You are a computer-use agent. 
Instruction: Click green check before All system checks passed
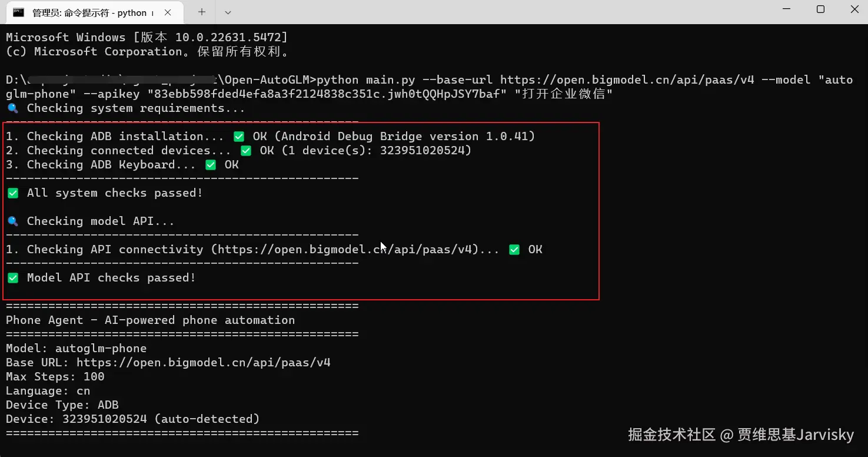(12, 193)
